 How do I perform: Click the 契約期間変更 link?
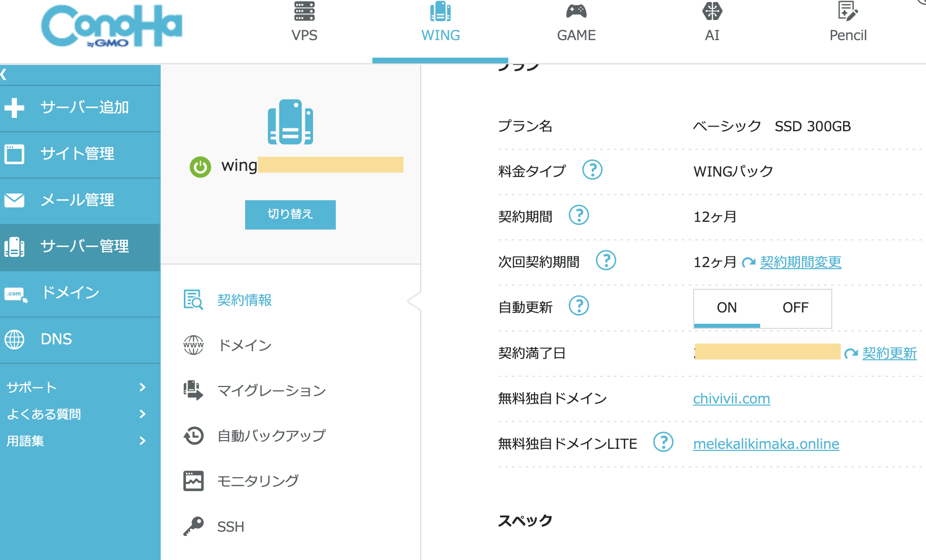click(x=801, y=262)
